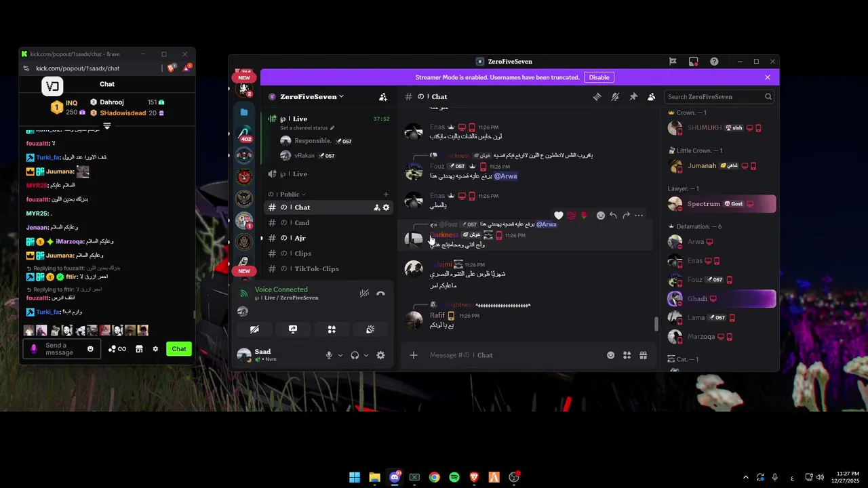This screenshot has width=868, height=488.
Task: Open the folder icon in server sidebar
Action: tap(244, 112)
